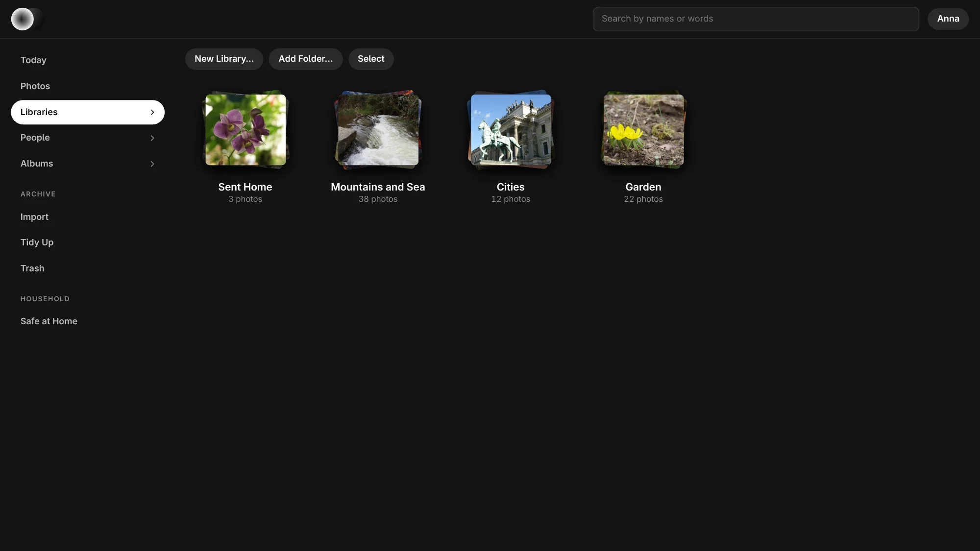980x551 pixels.
Task: Open the Anna account button
Action: click(948, 19)
